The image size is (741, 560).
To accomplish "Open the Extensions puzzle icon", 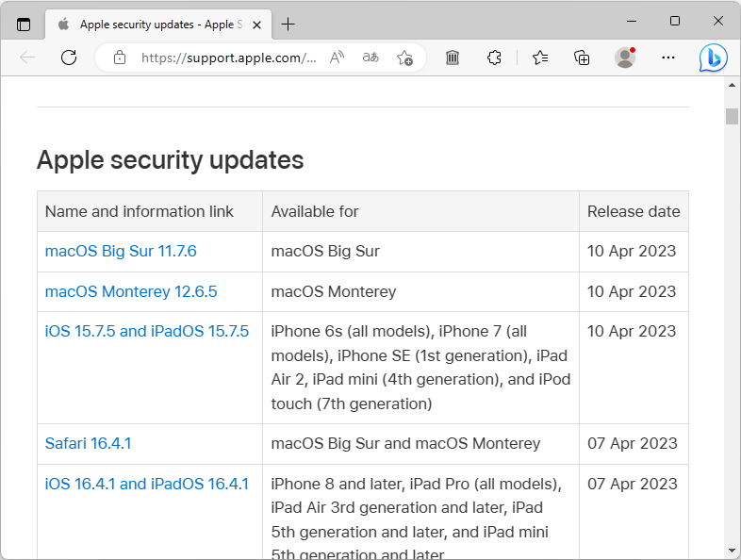I will click(x=494, y=58).
